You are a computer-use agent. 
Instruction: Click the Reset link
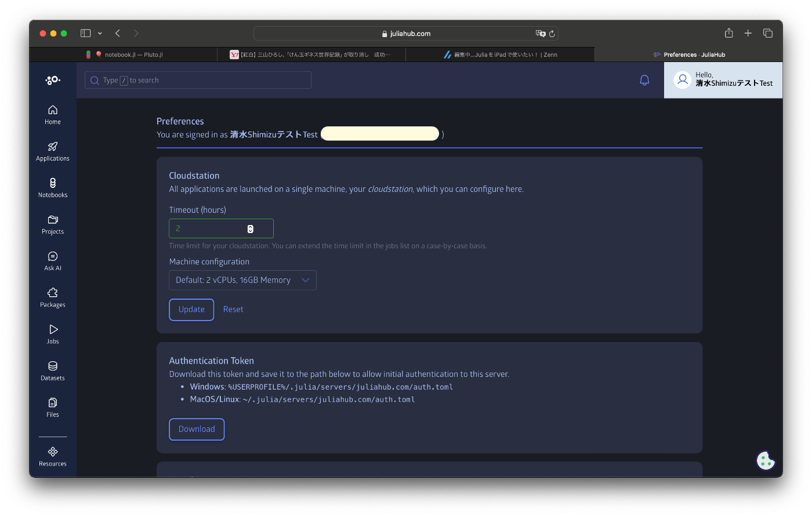233,310
